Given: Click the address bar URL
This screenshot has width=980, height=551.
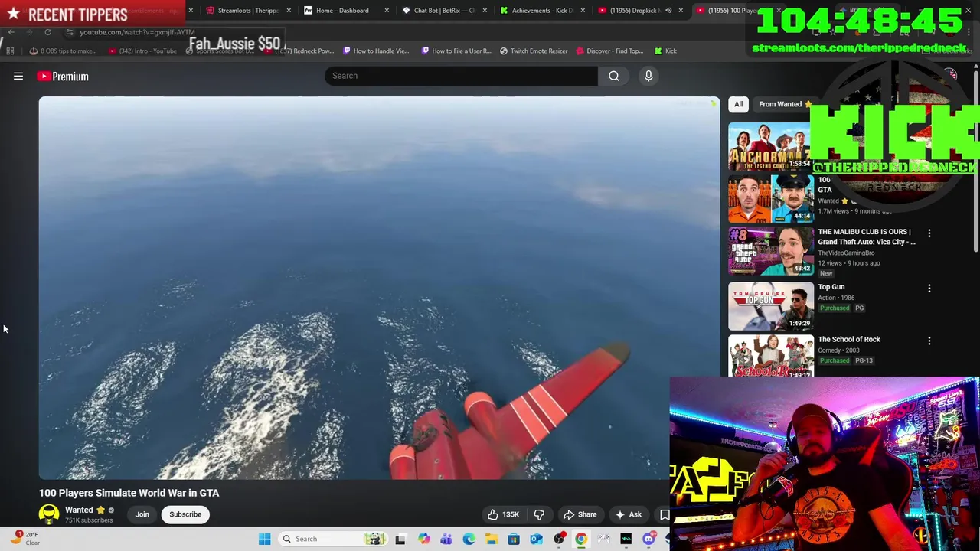Looking at the screenshot, I should click(138, 32).
